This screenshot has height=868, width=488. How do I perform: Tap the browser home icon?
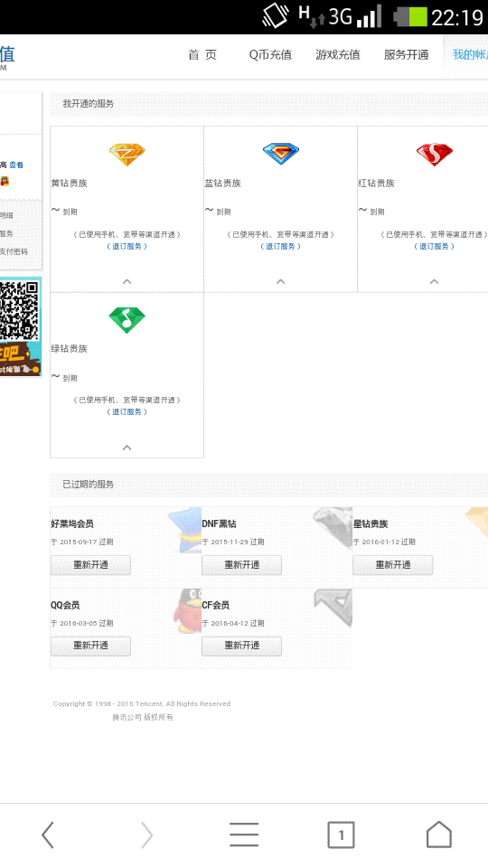[439, 835]
